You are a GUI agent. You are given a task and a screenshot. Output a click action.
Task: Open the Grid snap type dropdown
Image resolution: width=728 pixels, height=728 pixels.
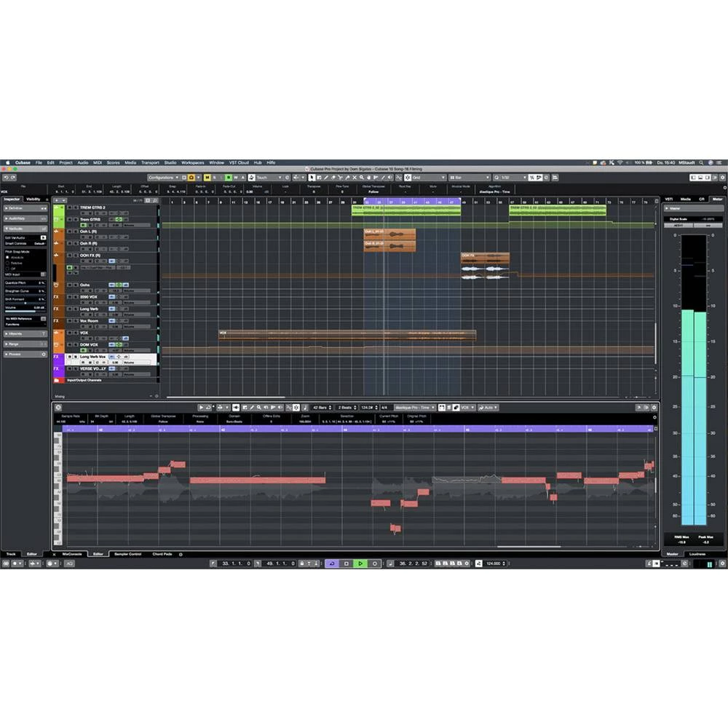tap(428, 178)
